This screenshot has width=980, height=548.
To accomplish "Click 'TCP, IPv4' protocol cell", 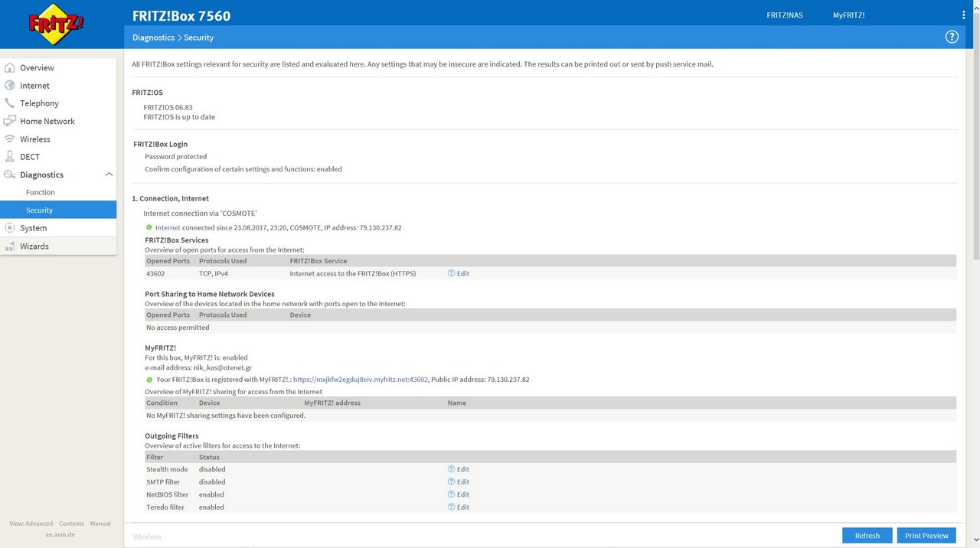I will 214,273.
